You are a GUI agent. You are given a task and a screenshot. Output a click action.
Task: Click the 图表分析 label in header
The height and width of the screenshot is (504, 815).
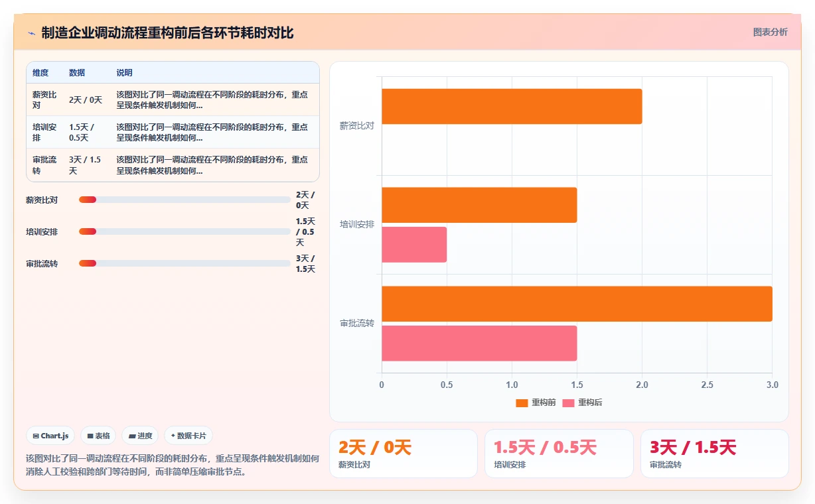coord(770,32)
